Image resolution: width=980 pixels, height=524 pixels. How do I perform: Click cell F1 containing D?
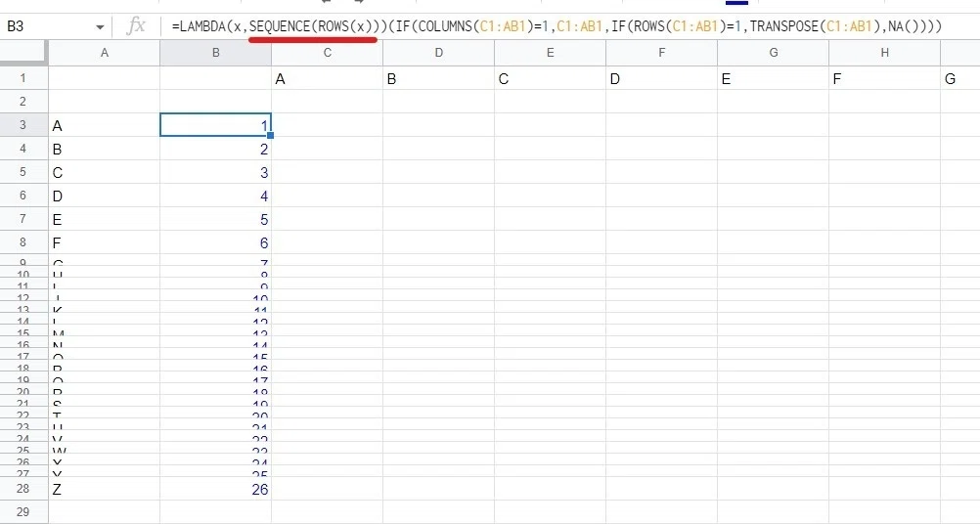pos(661,78)
